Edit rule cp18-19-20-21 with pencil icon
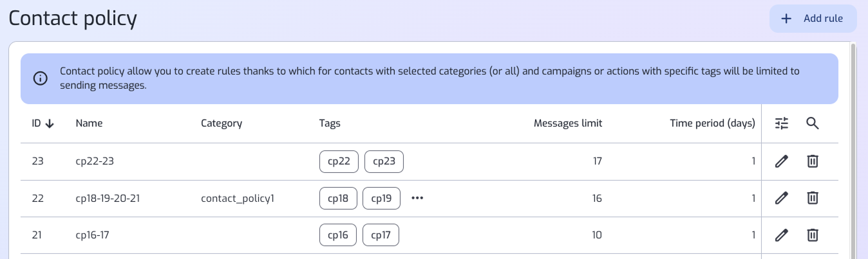The height and width of the screenshot is (259, 868). pos(782,198)
